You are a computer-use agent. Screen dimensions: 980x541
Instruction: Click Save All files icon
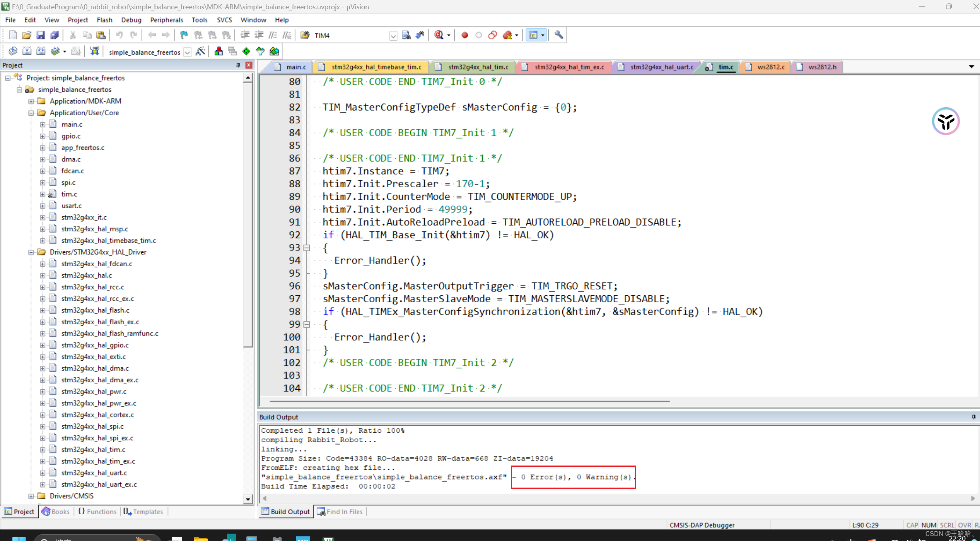[55, 35]
